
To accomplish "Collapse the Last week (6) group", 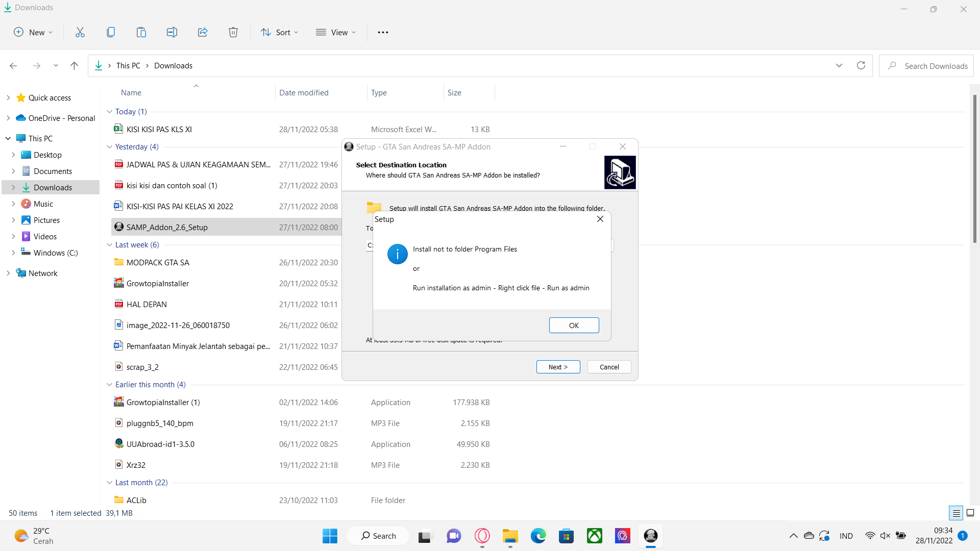I will tap(109, 245).
